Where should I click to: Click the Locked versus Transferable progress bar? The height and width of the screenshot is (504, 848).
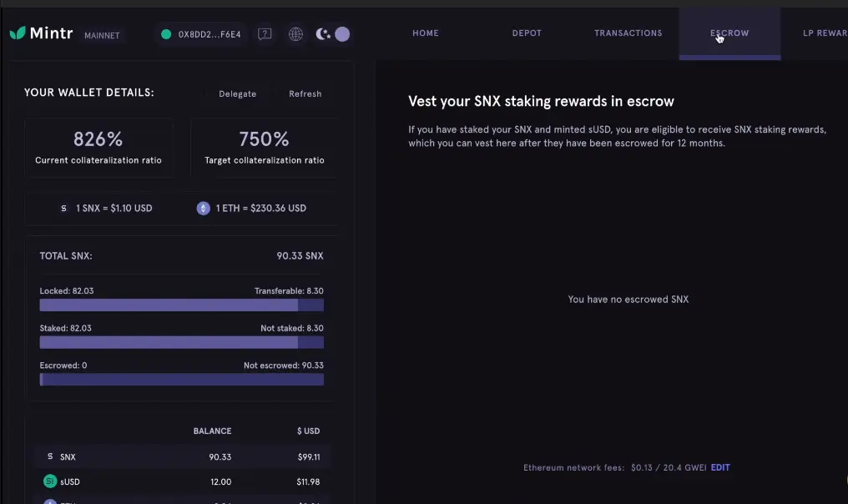[182, 305]
